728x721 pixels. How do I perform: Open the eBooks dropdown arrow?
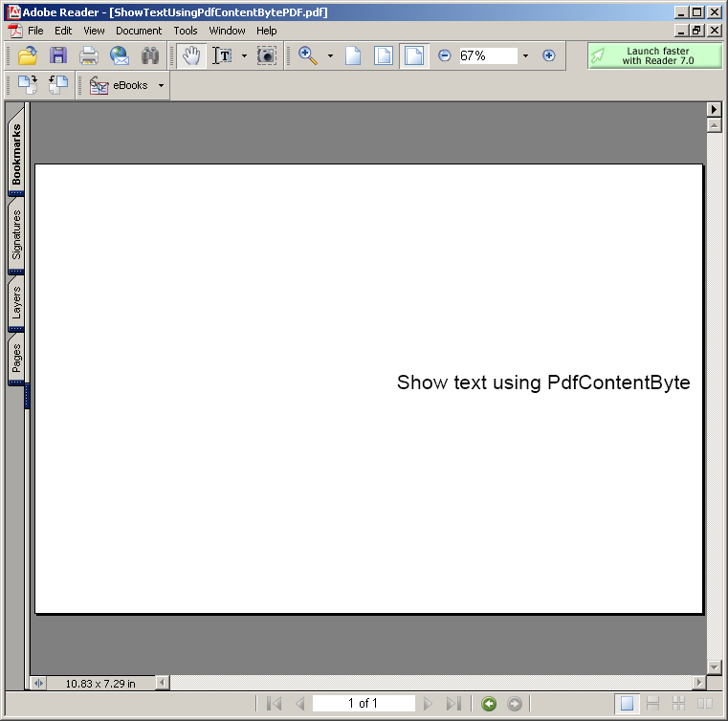(161, 85)
